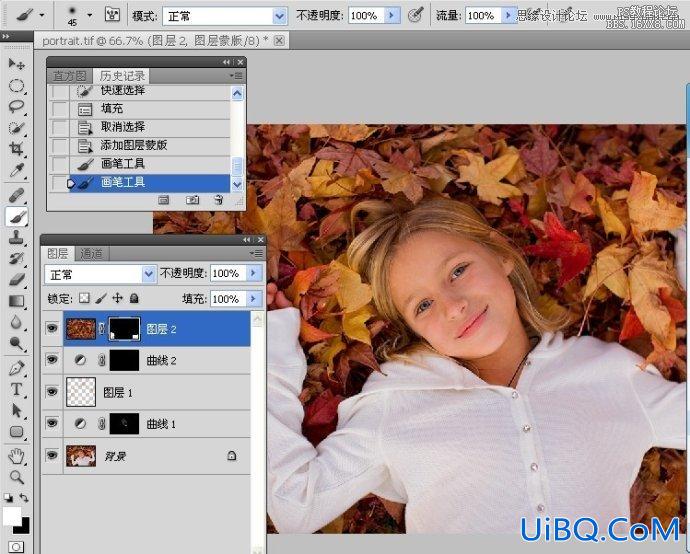Viewport: 690px width, 554px height.
Task: Select the Type tool
Action: pos(16,389)
